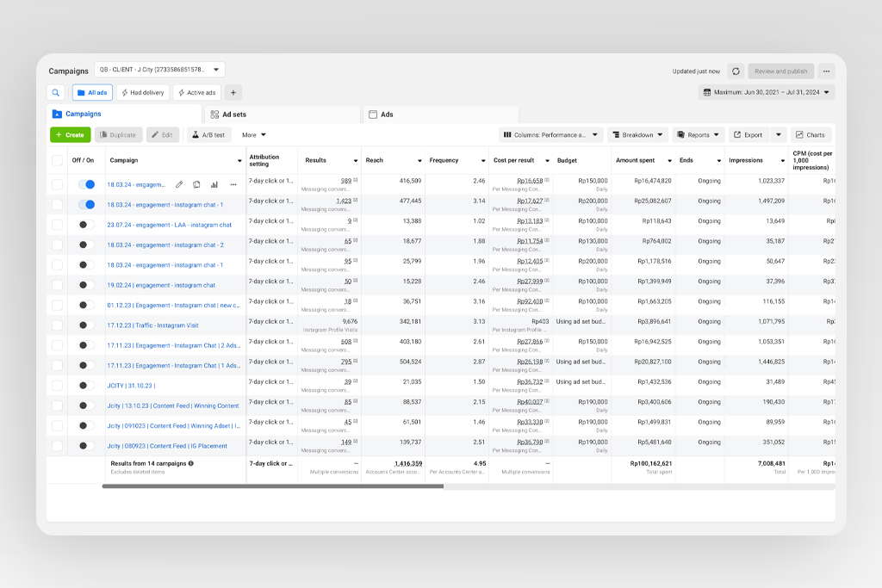Open charts icon in first campaign row

pos(214,184)
